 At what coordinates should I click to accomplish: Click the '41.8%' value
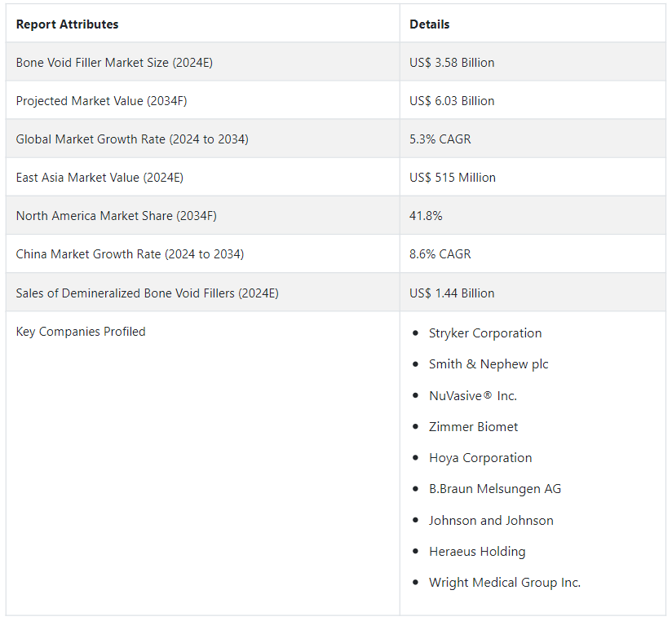coord(426,215)
